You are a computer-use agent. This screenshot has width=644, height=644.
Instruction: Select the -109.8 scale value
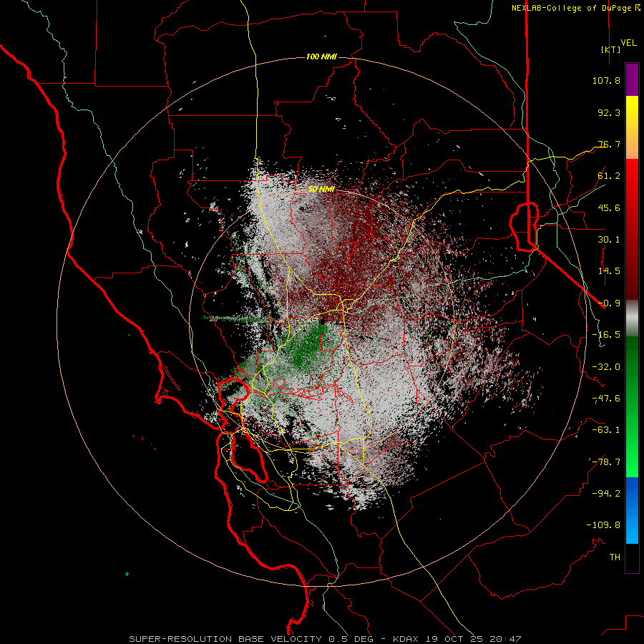603,525
